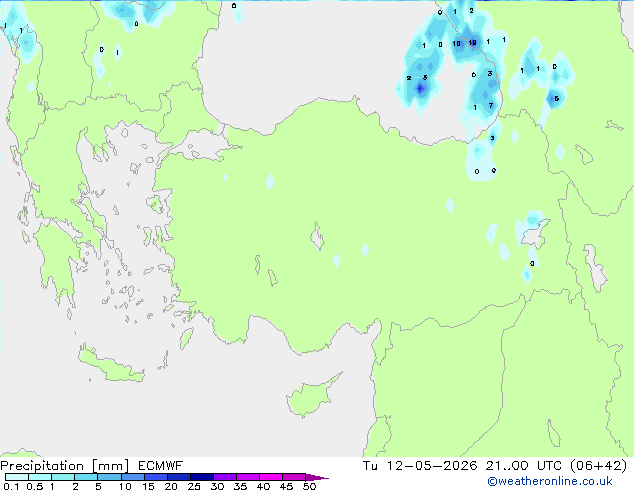This screenshot has height=490, width=634.
Task: Click the '30' legend tick label
Action: pyautogui.click(x=217, y=486)
